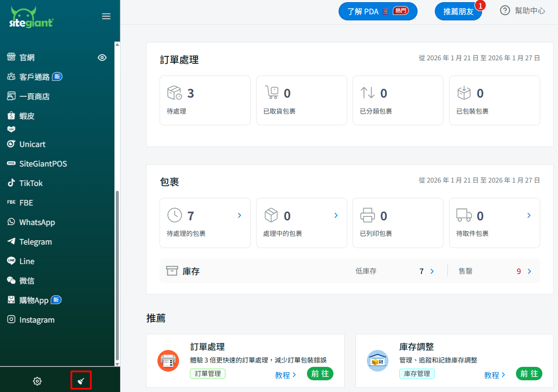Collapse sidebar with the hamburger icon
Screen dimensions: 558x392
(106, 16)
